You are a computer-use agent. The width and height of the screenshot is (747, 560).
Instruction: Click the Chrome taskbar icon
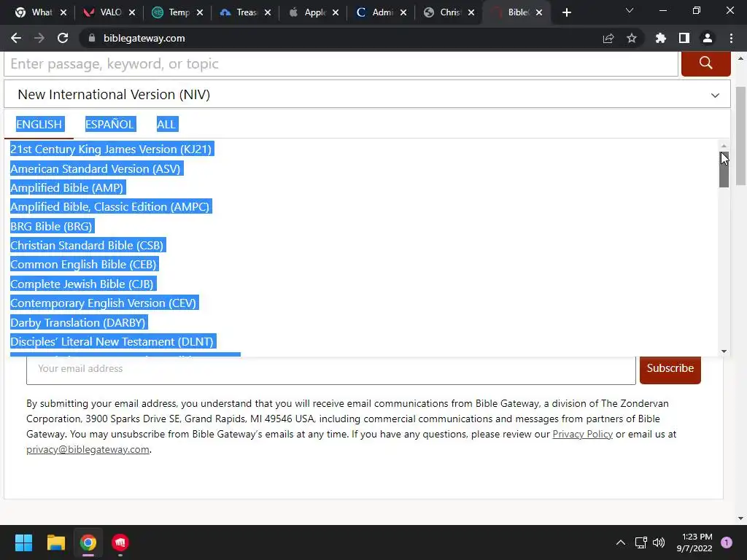click(88, 542)
